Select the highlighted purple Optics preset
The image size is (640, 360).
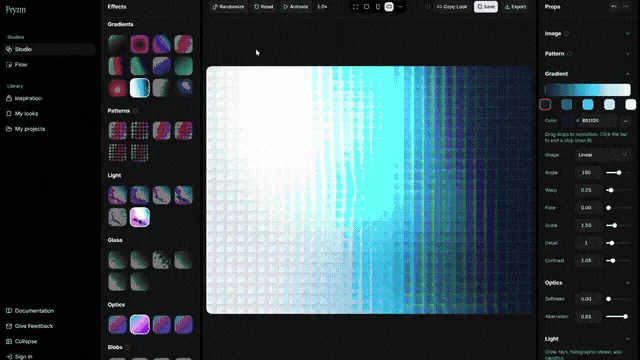pyautogui.click(x=140, y=324)
